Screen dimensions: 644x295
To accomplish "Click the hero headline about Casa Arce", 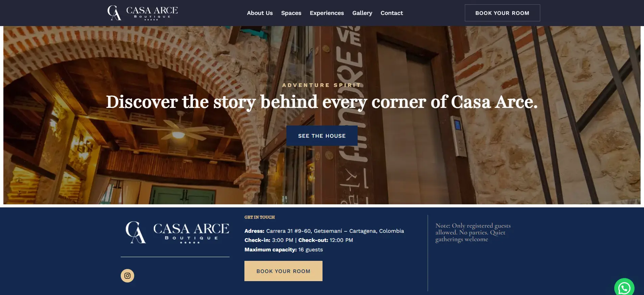I will 322,102.
